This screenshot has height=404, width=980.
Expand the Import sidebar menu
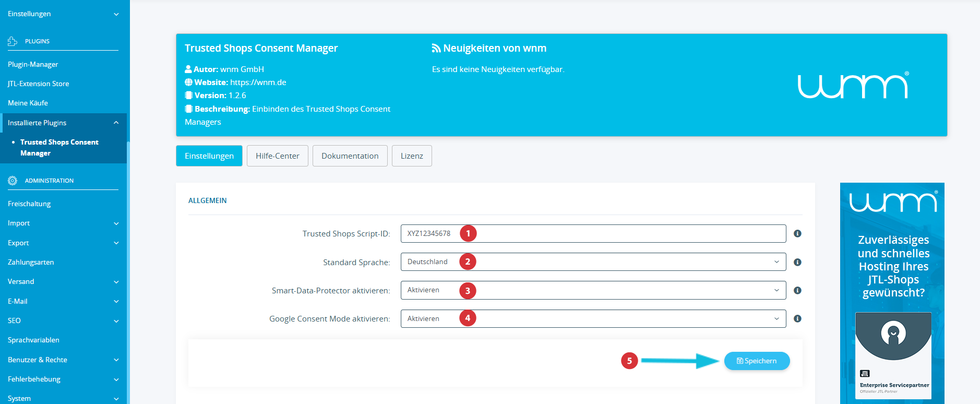click(63, 223)
